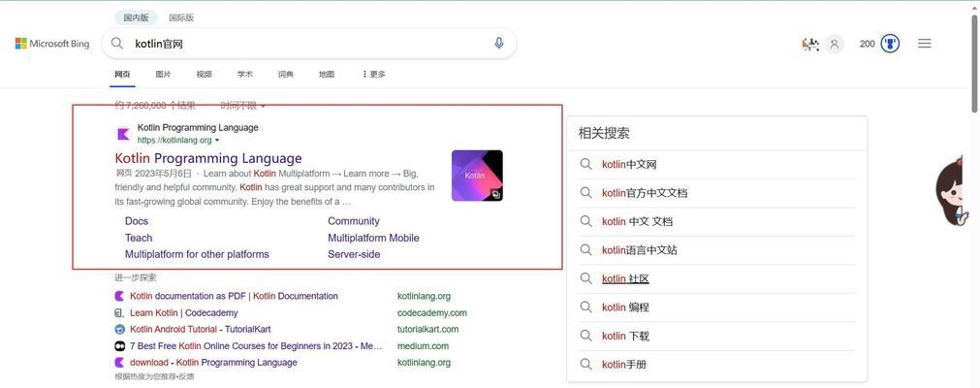Open download - Kotlin Programming Language link

click(214, 363)
